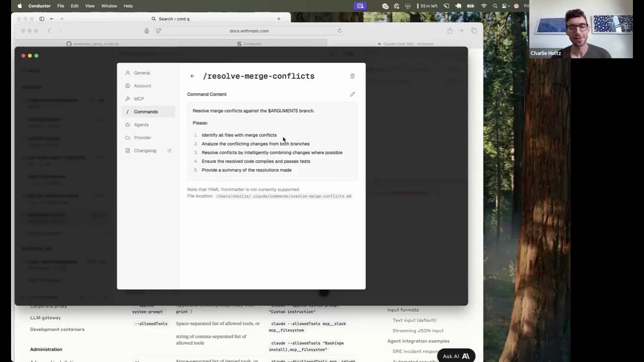
Task: Click Charlie Holtz's video thumbnail
Action: [581, 29]
